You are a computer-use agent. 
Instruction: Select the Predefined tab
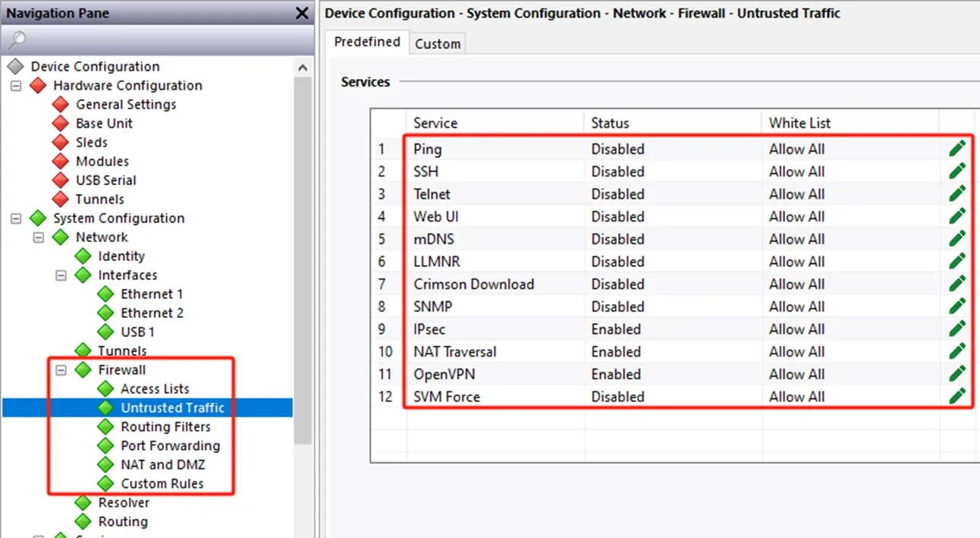click(x=367, y=42)
